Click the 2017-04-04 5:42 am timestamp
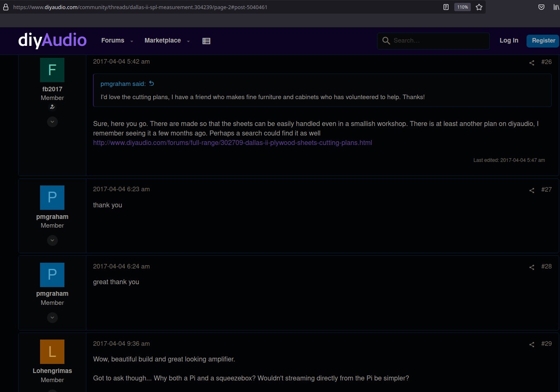 coord(121,62)
